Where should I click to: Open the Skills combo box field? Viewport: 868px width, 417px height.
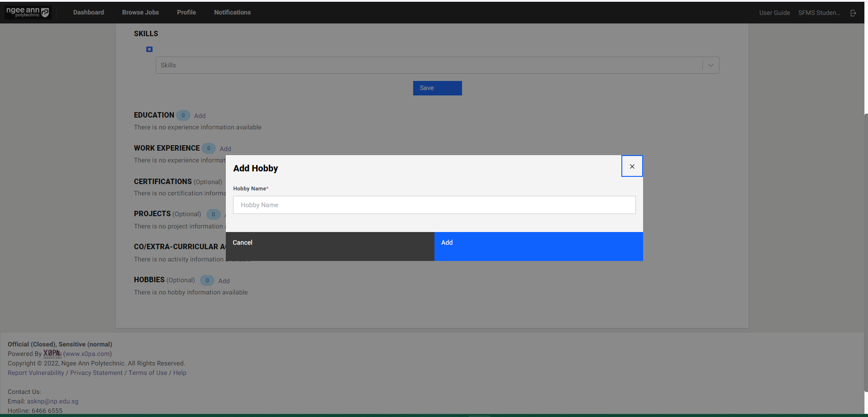[x=428, y=65]
